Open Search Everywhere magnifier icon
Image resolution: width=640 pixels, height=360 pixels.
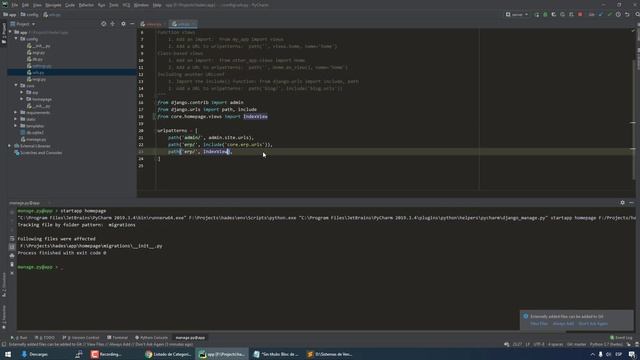637,14
